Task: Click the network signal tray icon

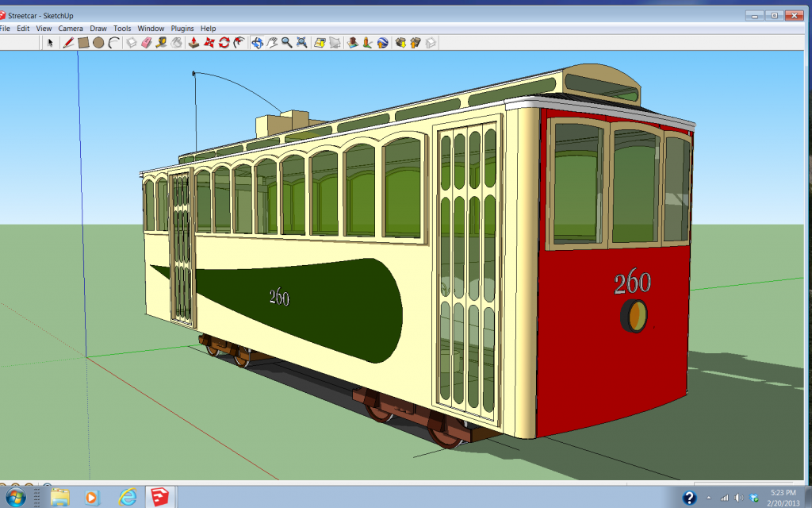Action: point(725,498)
